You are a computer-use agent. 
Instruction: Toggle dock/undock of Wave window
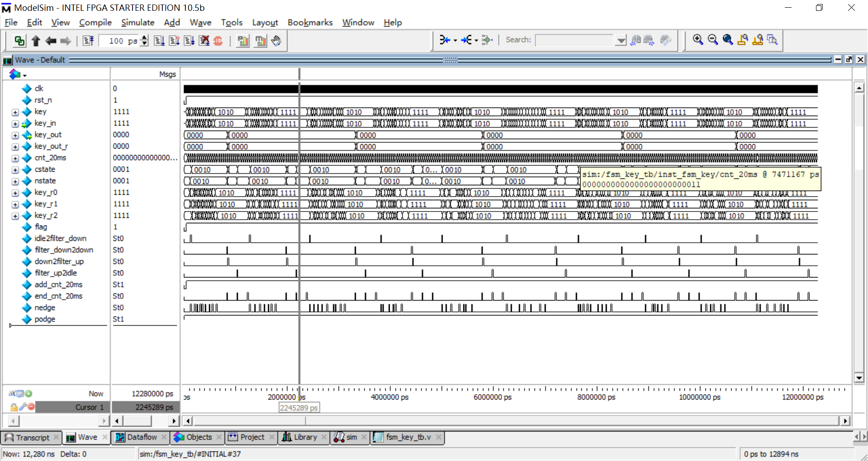tap(849, 60)
